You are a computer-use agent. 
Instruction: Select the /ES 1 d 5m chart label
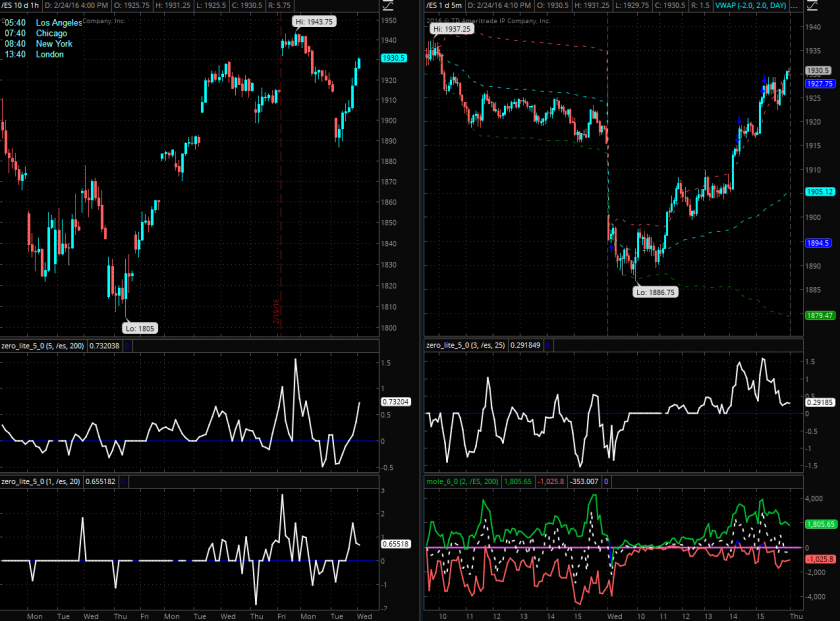point(452,8)
